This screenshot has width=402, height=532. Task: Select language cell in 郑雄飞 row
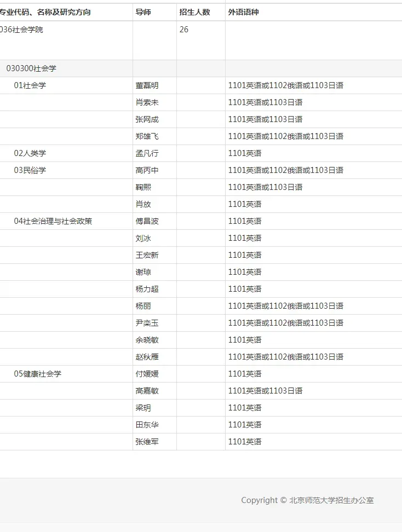click(285, 136)
